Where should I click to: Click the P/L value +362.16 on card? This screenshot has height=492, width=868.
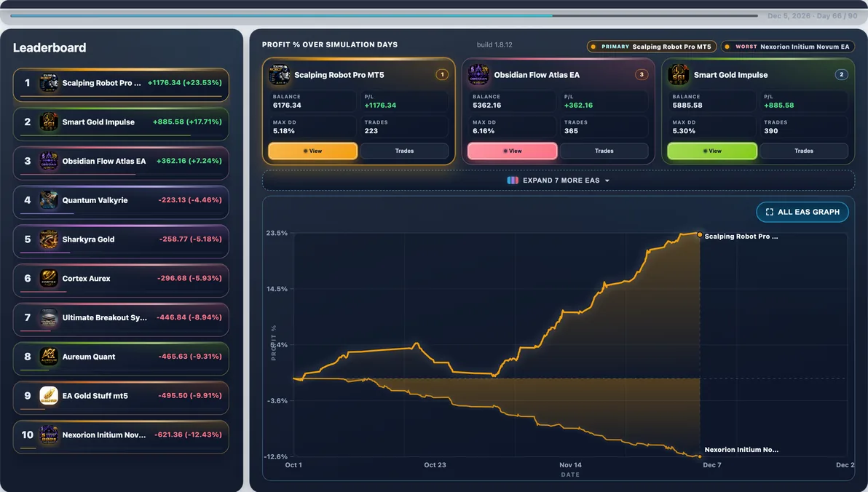578,105
